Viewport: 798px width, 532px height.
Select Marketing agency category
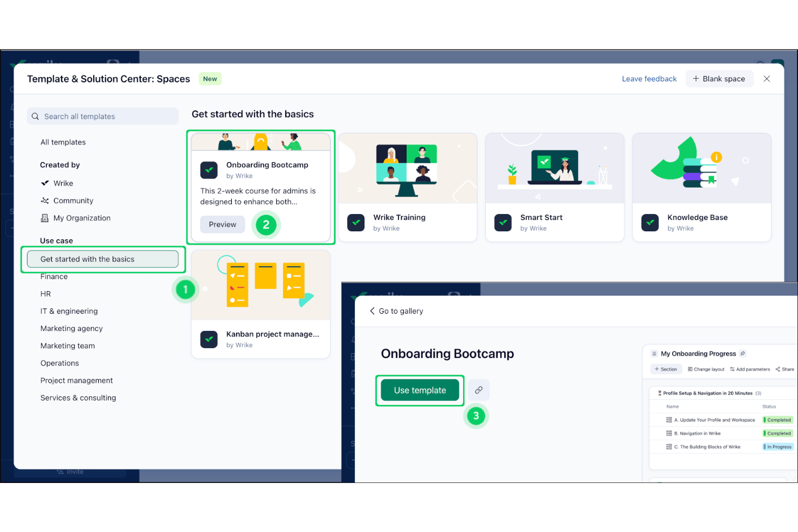pos(72,328)
